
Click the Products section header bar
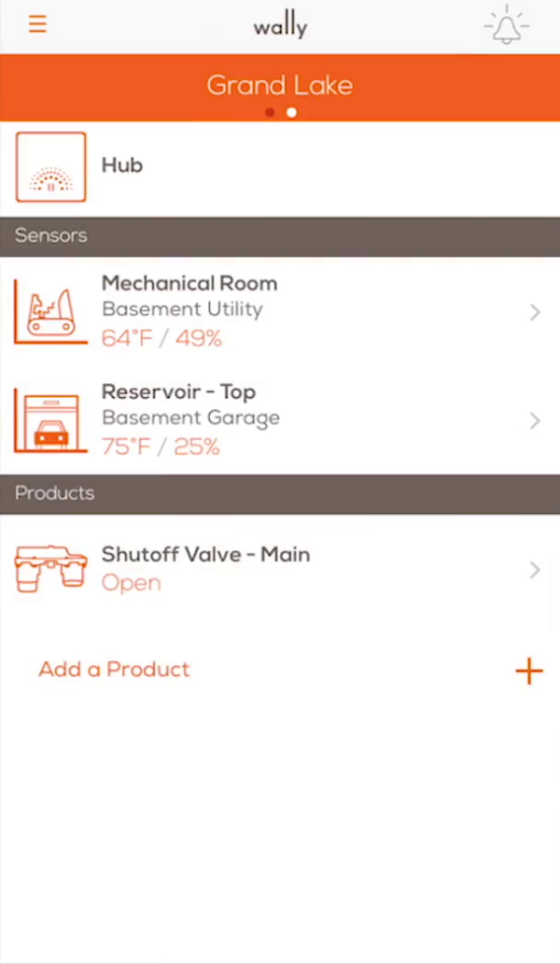[x=280, y=493]
